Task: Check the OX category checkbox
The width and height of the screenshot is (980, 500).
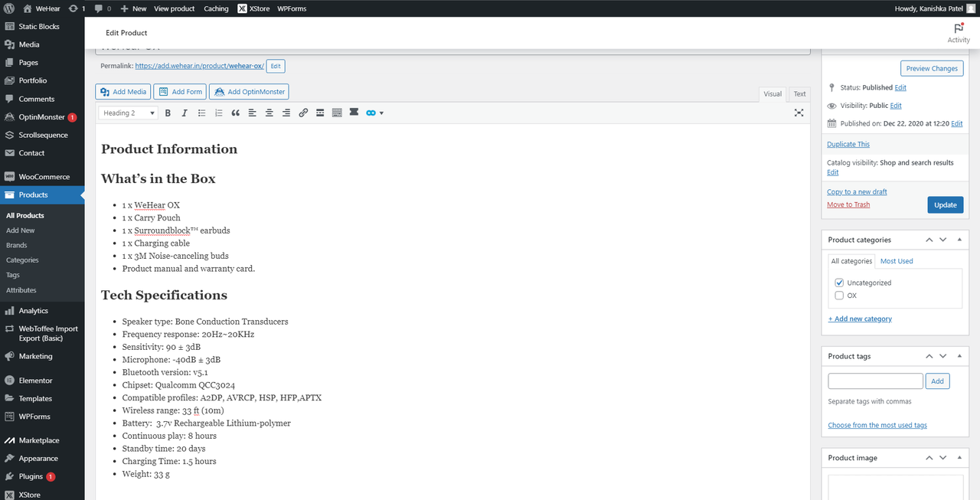Action: 839,296
